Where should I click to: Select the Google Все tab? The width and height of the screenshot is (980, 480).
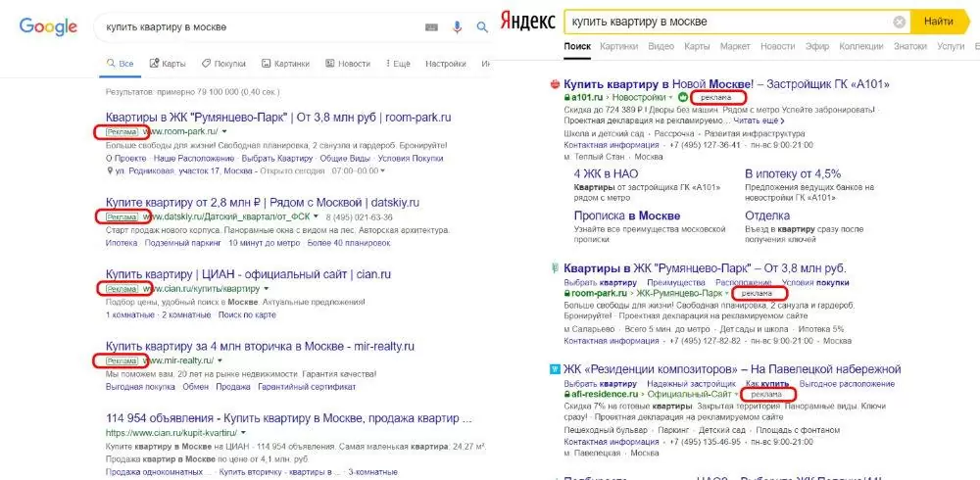(x=120, y=64)
